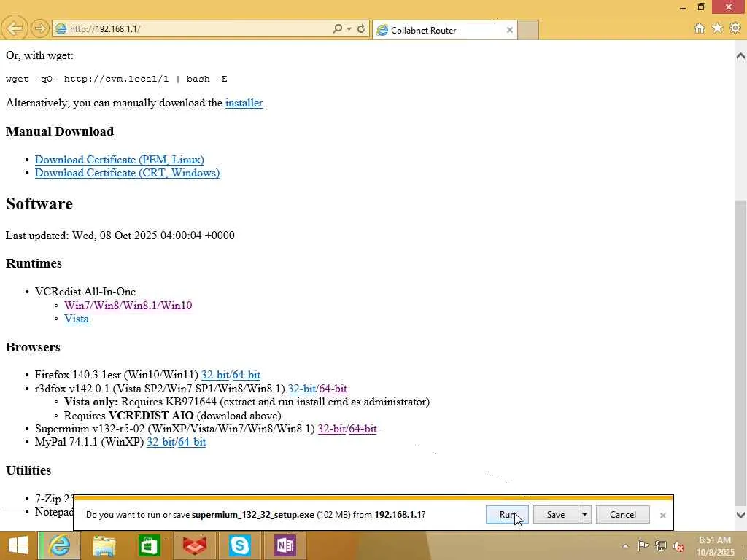Download Certificate (CRT, Windows) link
Screen dimensions: 747x560
tap(127, 173)
